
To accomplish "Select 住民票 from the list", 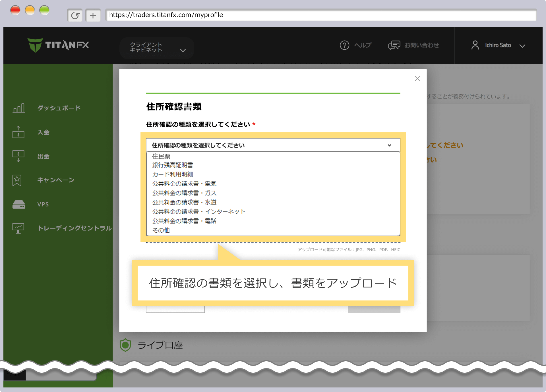I will (273, 156).
